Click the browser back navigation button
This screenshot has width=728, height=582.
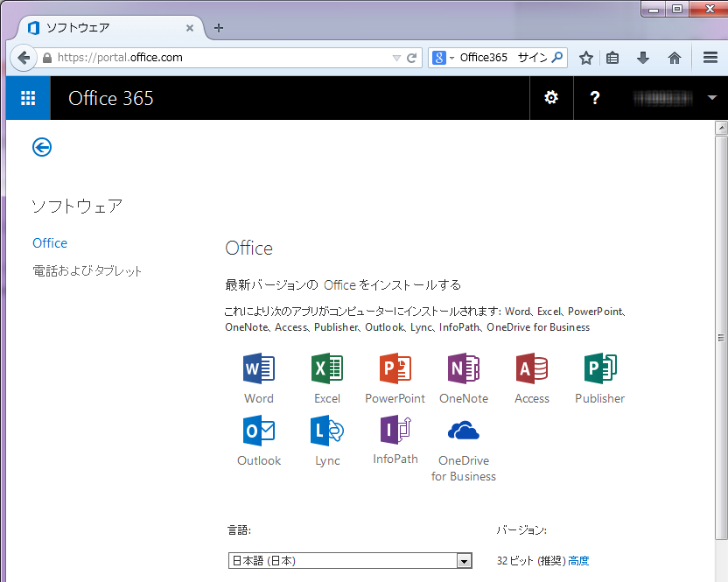(24, 58)
